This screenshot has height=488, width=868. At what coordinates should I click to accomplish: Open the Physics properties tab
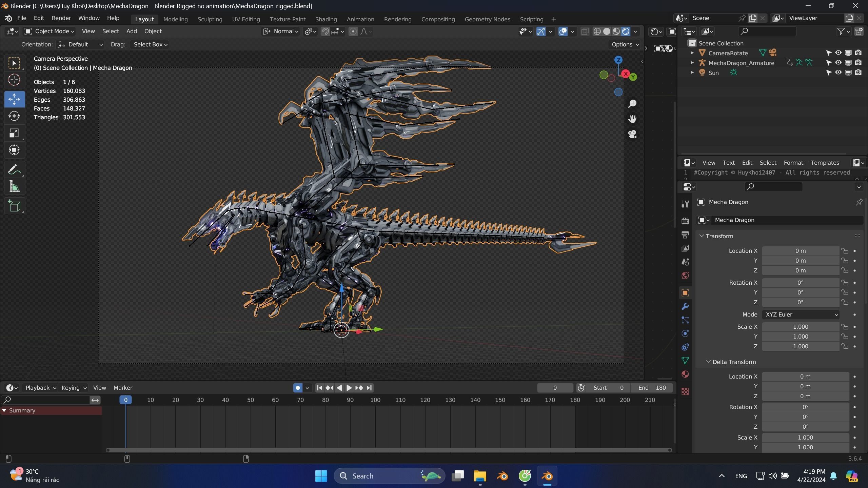pos(685,333)
